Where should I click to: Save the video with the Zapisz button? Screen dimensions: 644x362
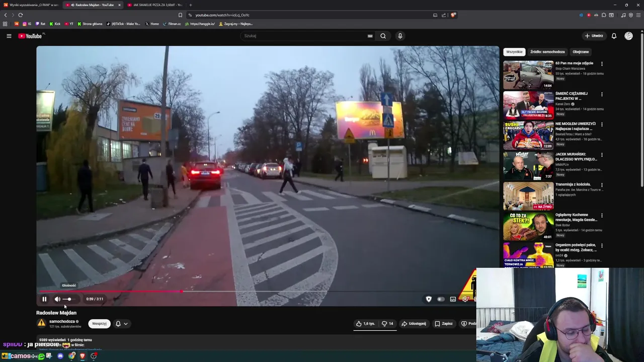444,324
